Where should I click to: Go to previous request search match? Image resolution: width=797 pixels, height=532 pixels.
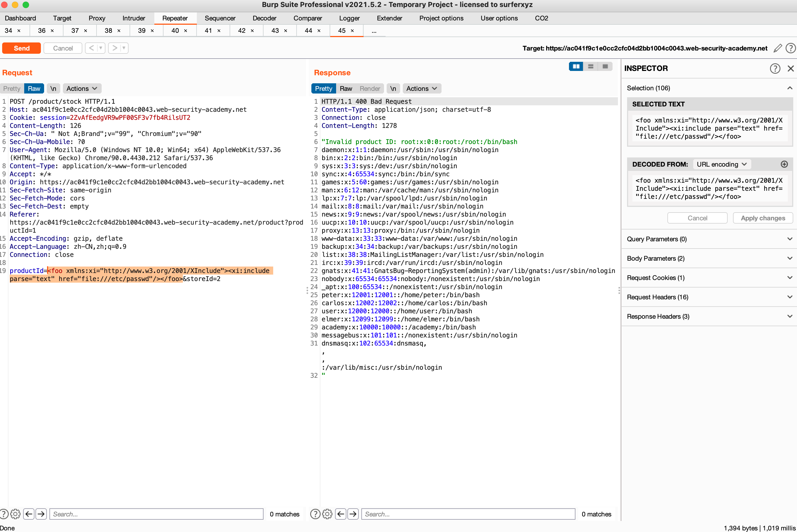click(x=29, y=514)
